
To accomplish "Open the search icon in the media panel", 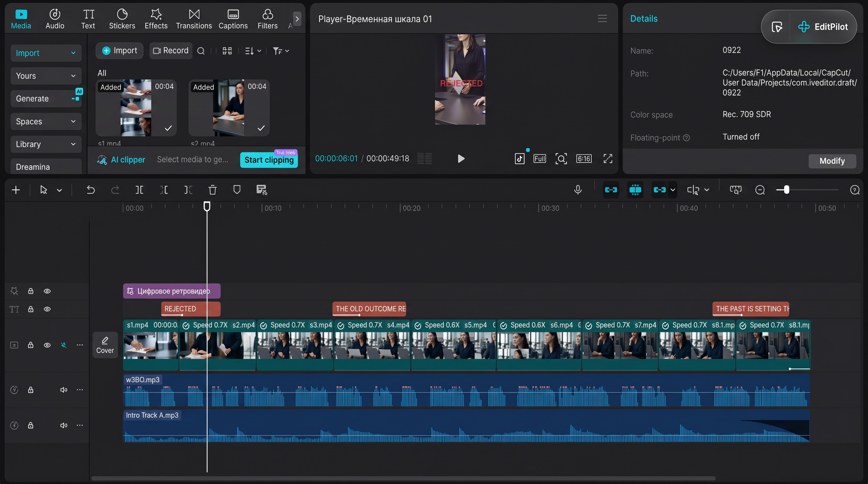I will click(201, 51).
